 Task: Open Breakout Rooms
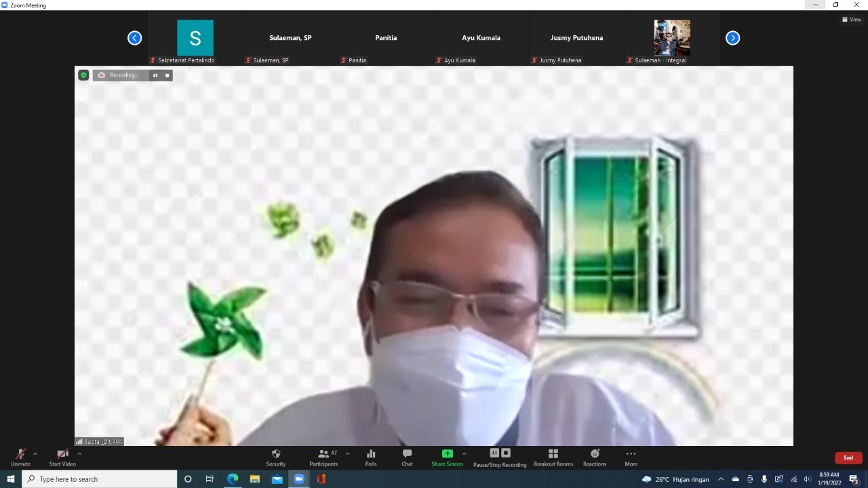[553, 457]
